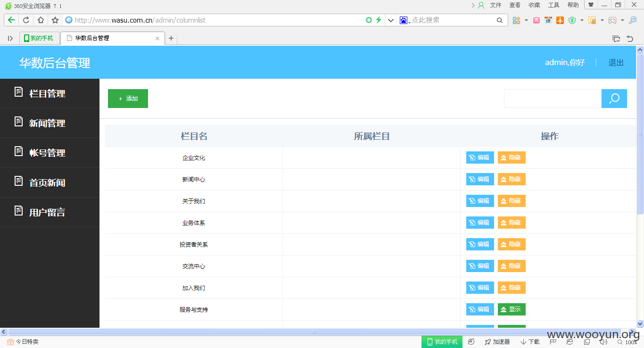Click the pink ticket extension icon
The height and width of the screenshot is (348, 644).
pos(537,20)
